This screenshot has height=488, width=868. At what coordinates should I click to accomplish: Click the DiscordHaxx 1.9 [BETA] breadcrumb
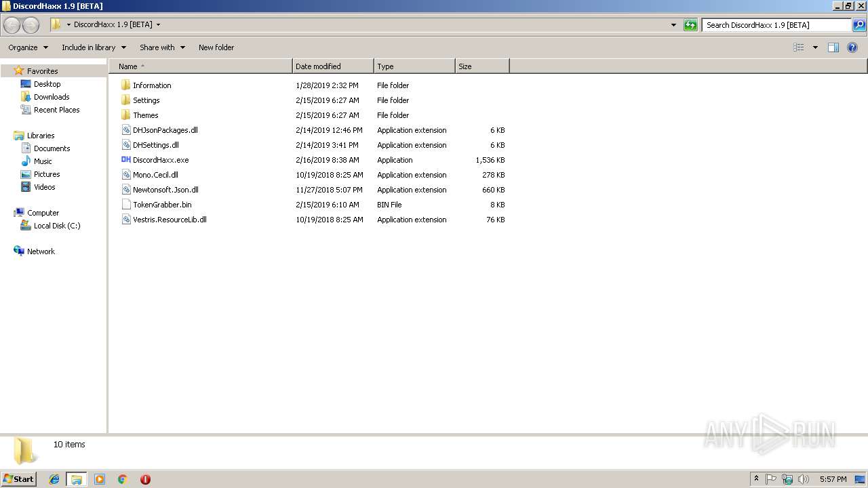pos(113,25)
